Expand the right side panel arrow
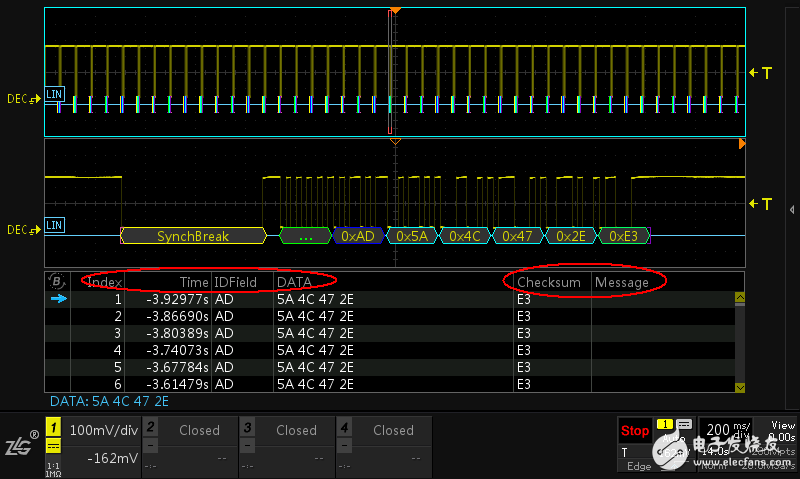 [x=792, y=208]
